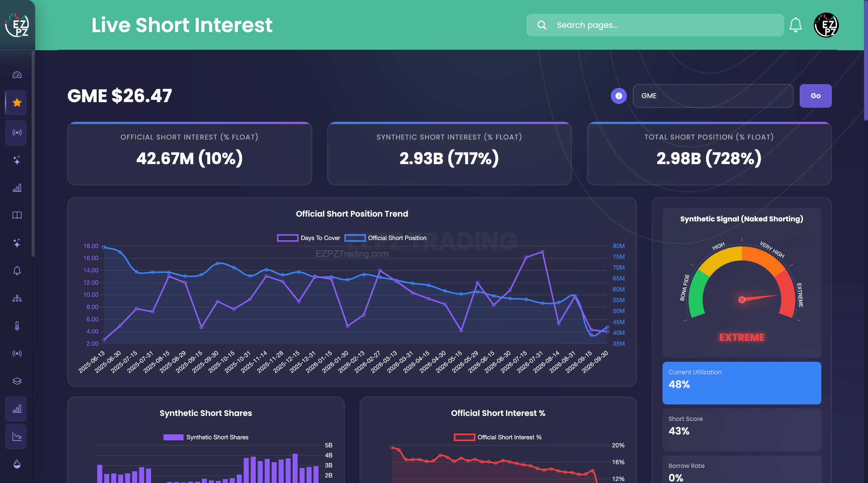Click the EZPZ logo in the sidebar

pyautogui.click(x=17, y=25)
